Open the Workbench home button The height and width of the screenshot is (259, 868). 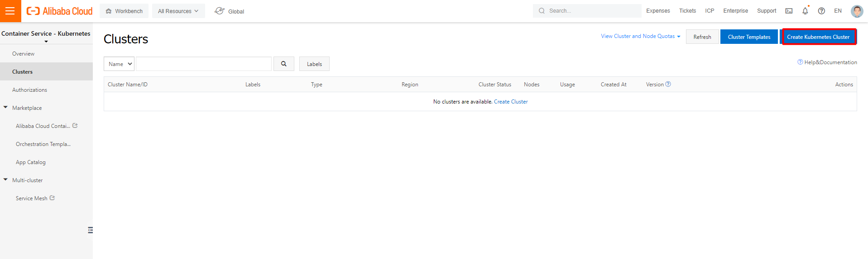(x=124, y=11)
